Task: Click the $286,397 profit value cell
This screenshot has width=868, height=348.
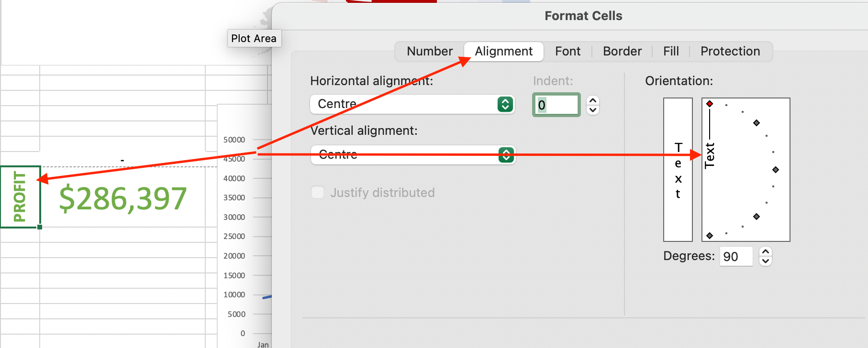Action: (122, 198)
